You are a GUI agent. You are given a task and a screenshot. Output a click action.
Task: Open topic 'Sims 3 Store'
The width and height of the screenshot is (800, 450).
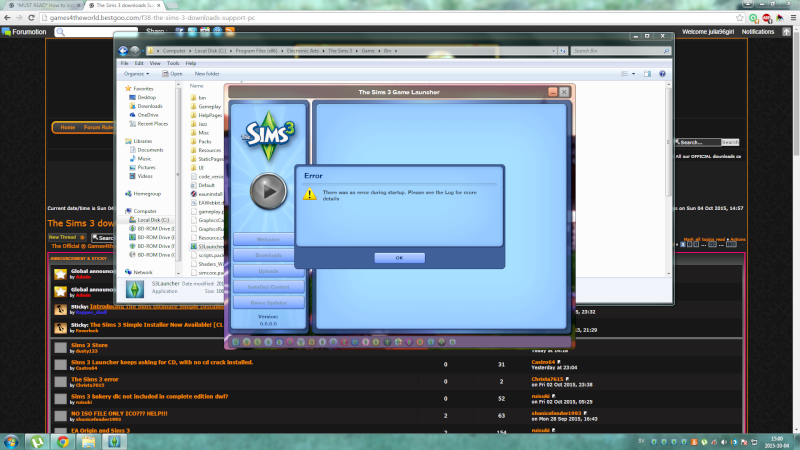(x=89, y=345)
